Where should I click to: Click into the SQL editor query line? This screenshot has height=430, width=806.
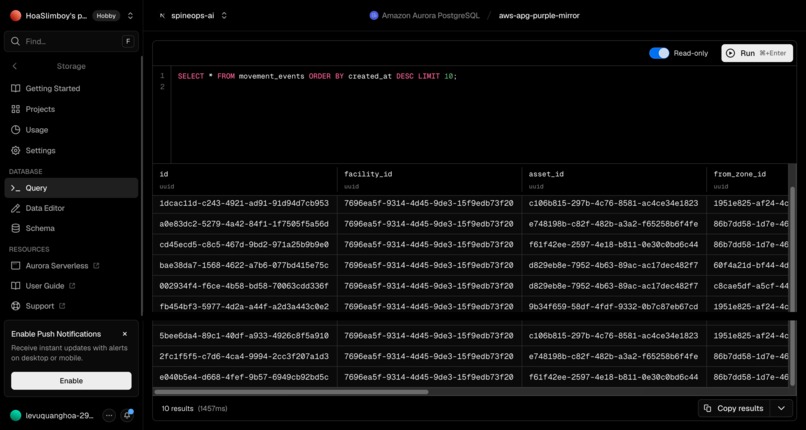(317, 76)
